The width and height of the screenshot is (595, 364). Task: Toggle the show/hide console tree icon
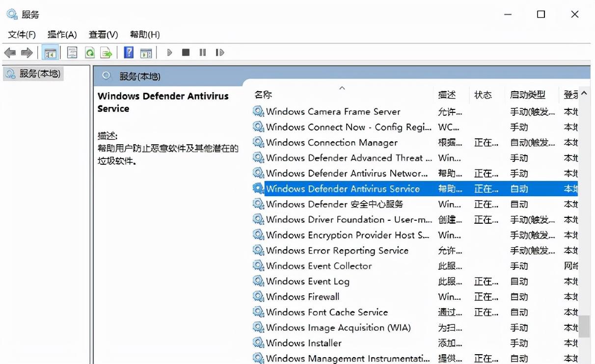[x=51, y=52]
